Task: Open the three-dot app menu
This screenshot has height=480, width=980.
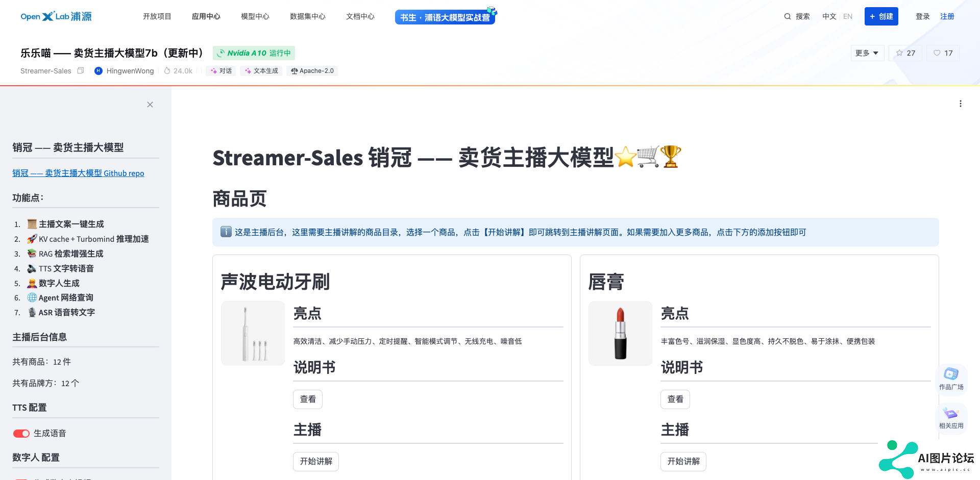Action: [961, 104]
